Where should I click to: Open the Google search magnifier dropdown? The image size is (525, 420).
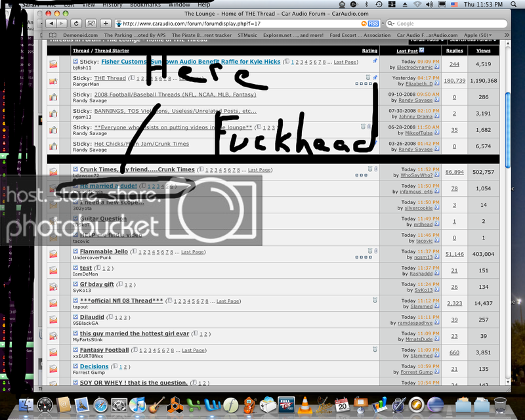pos(390,24)
